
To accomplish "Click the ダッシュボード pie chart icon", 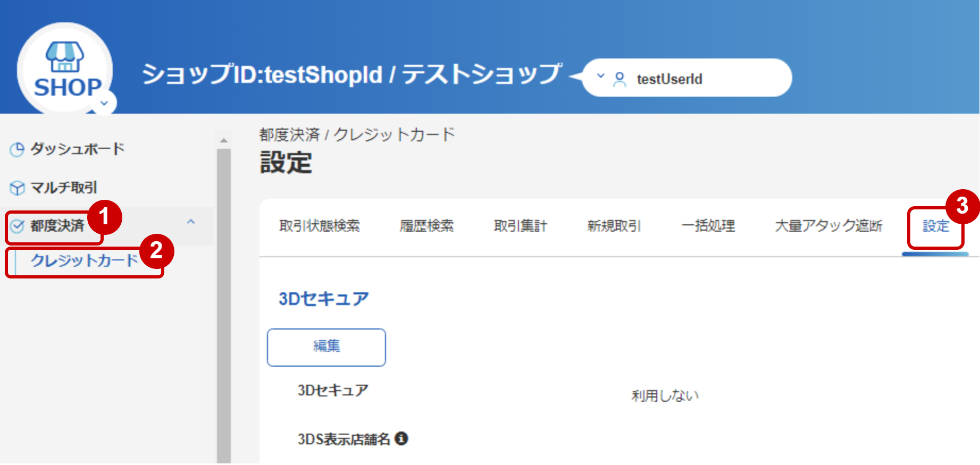I will tap(17, 150).
